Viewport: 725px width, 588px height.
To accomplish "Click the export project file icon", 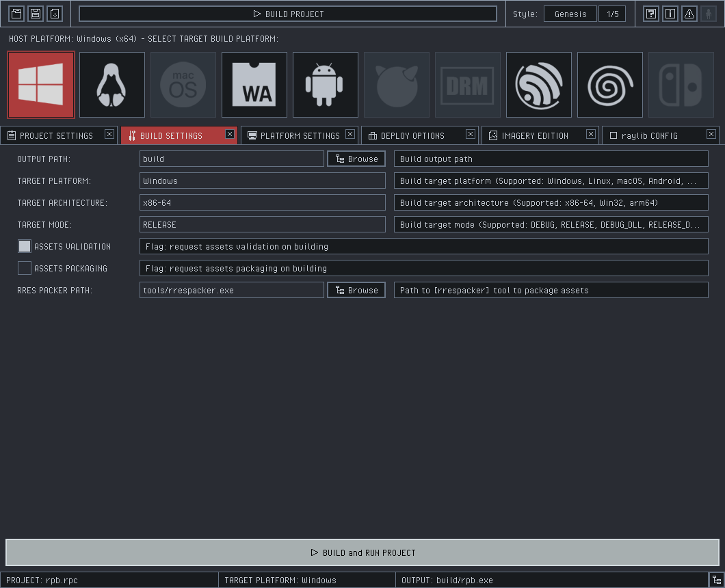I will pyautogui.click(x=55, y=14).
